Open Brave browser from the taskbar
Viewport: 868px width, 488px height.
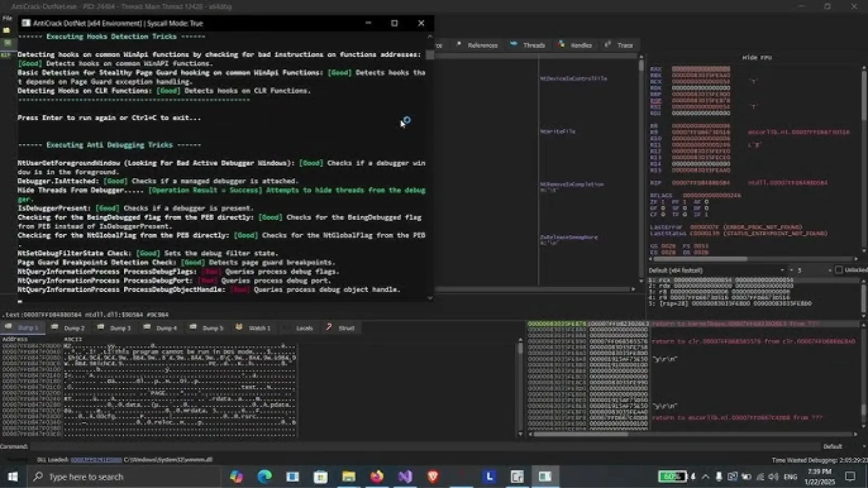pos(433,477)
